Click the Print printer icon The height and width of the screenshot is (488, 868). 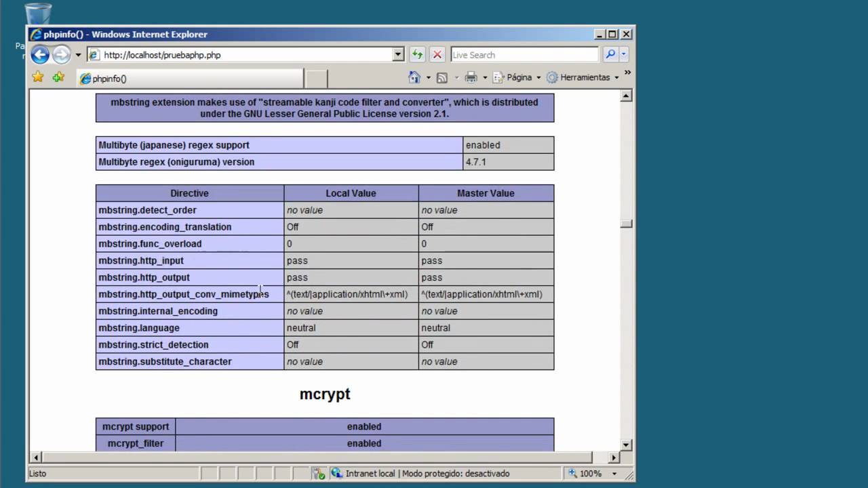pos(471,77)
